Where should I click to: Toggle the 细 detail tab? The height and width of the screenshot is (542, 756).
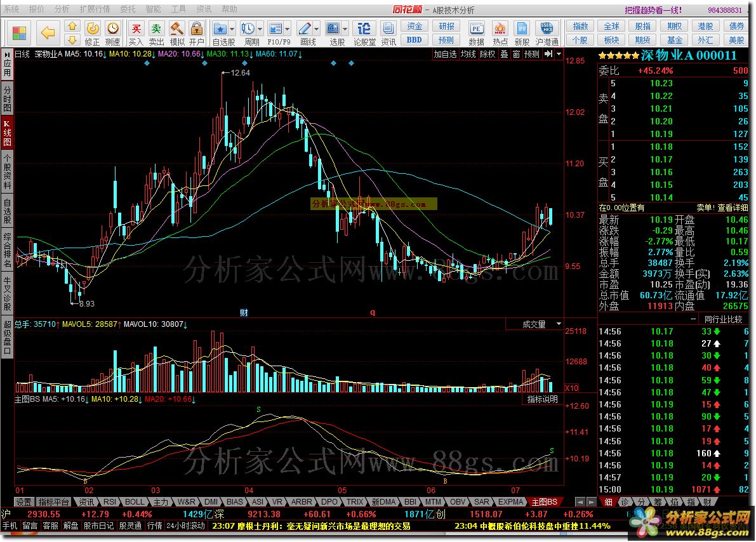pos(609,501)
